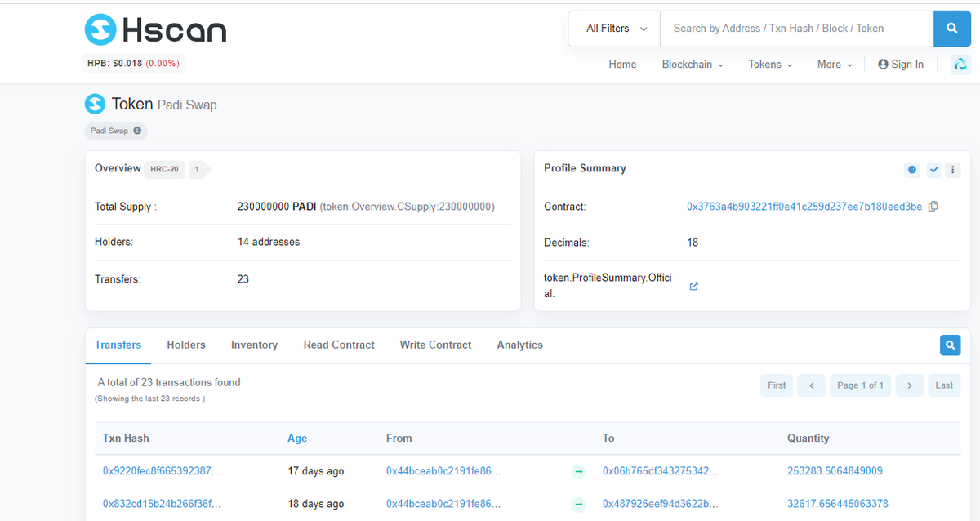The height and width of the screenshot is (521, 980).
Task: Click the Padi Swap token icon
Action: [x=96, y=104]
